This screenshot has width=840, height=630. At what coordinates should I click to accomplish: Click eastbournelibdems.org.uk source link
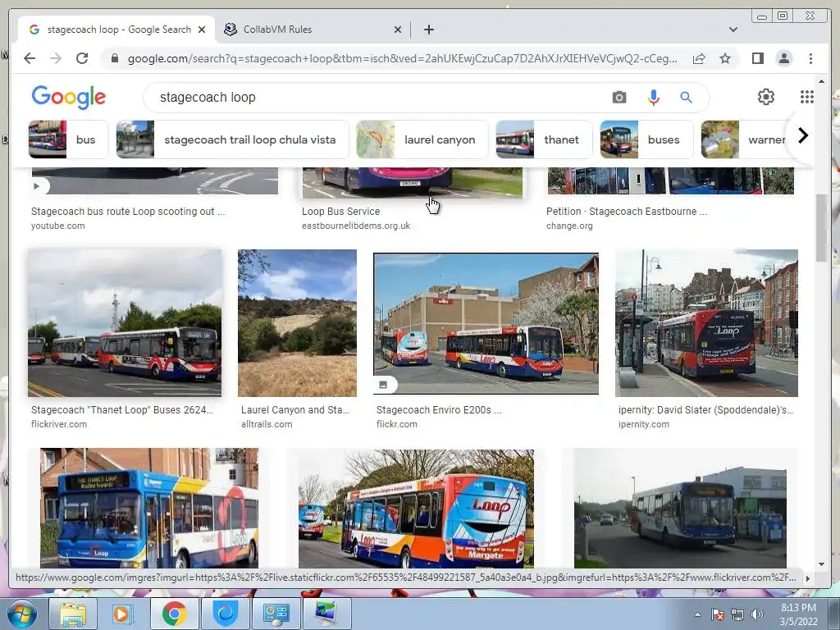click(x=356, y=226)
